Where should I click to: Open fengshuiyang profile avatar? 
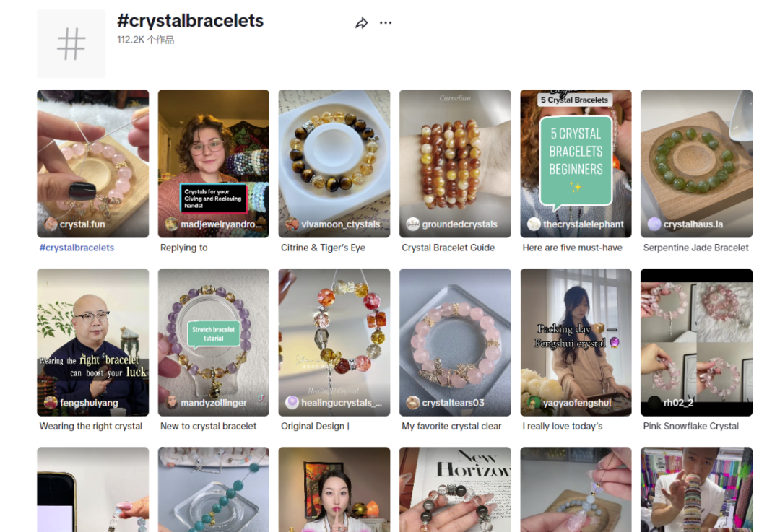[51, 403]
